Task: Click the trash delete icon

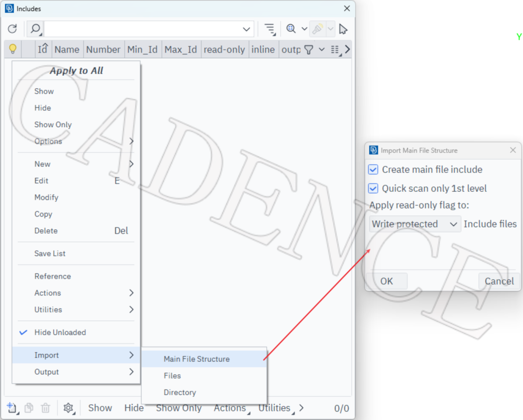Action: [x=46, y=408]
